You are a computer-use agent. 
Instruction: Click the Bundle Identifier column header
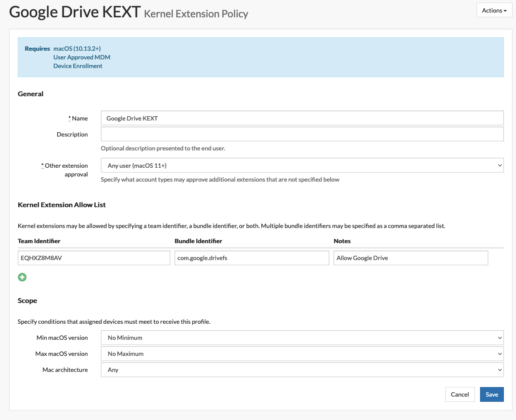(x=198, y=241)
